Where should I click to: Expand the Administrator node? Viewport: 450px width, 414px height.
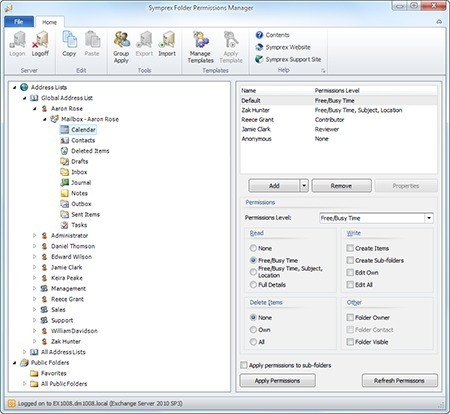(x=34, y=236)
